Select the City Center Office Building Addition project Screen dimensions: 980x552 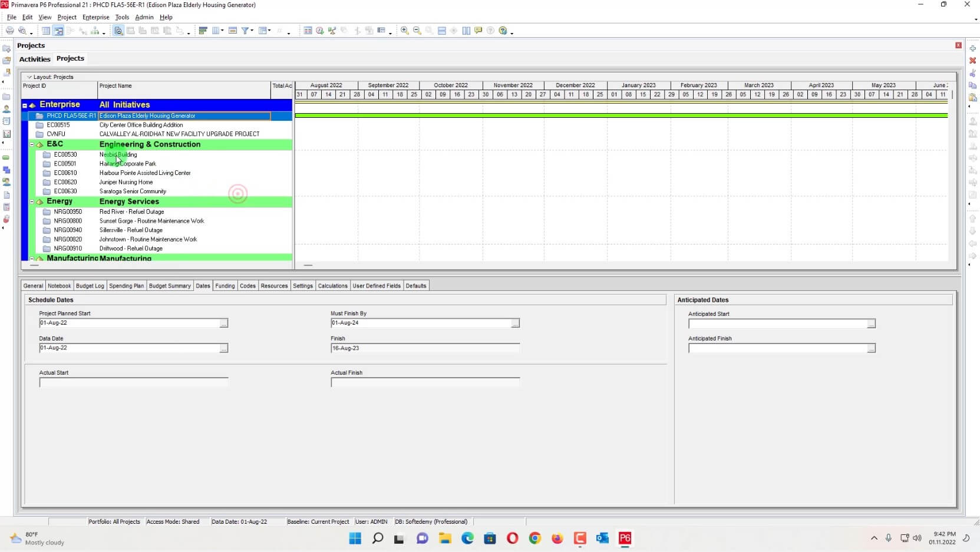[141, 125]
